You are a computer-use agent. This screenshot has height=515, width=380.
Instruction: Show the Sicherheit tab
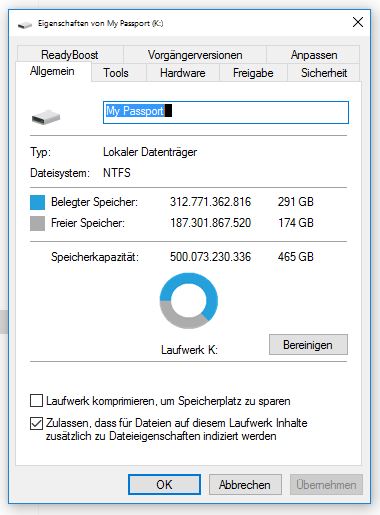coord(324,73)
